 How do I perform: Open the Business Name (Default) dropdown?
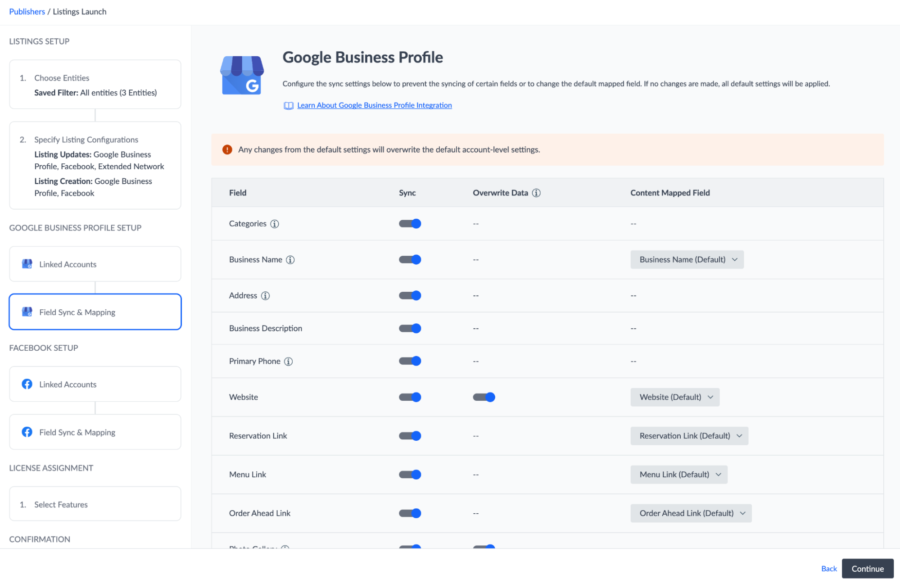[x=687, y=260]
